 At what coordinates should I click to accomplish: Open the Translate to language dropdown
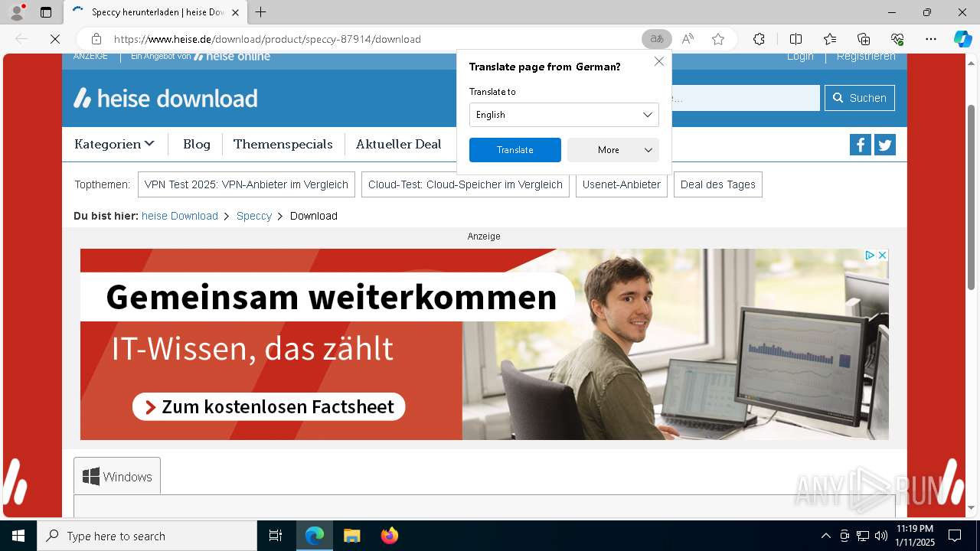click(563, 115)
